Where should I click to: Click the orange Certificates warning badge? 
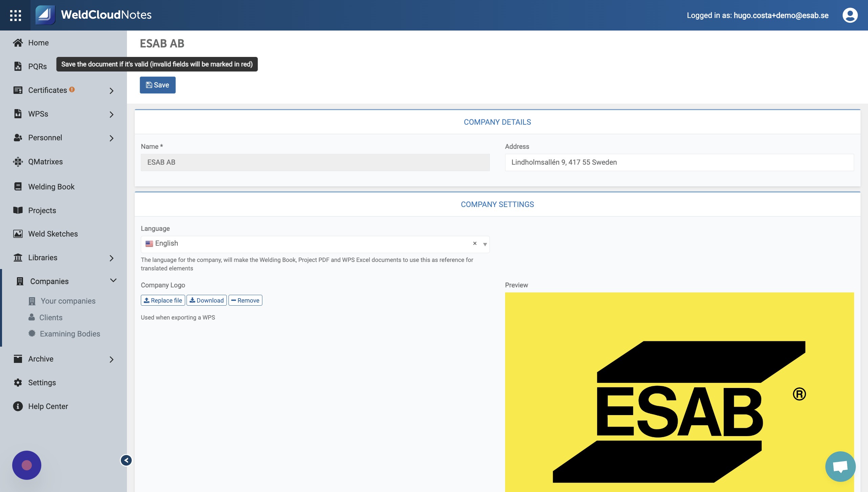click(x=72, y=89)
